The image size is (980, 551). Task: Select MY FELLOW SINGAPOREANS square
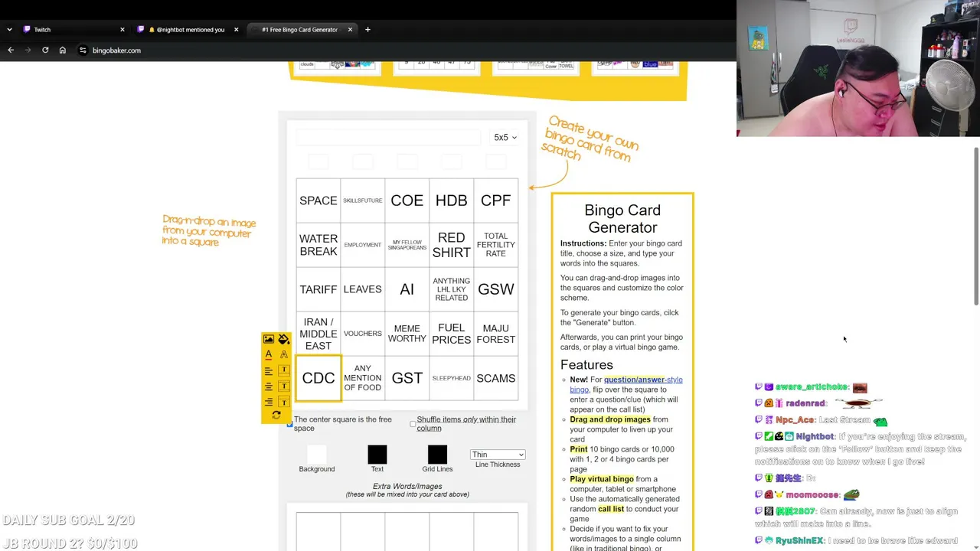tap(407, 245)
